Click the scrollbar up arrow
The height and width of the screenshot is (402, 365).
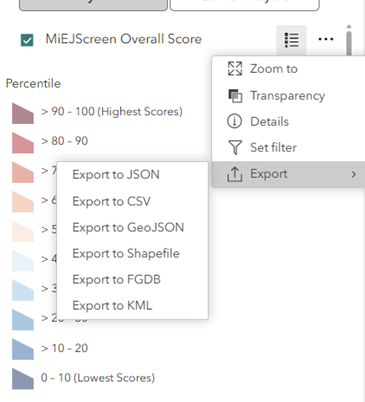tap(349, 26)
